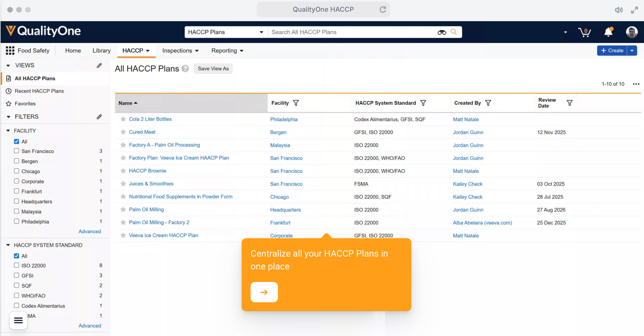The image size is (644, 336).
Task: Check the Philadelphia facility filter
Action: (x=16, y=221)
